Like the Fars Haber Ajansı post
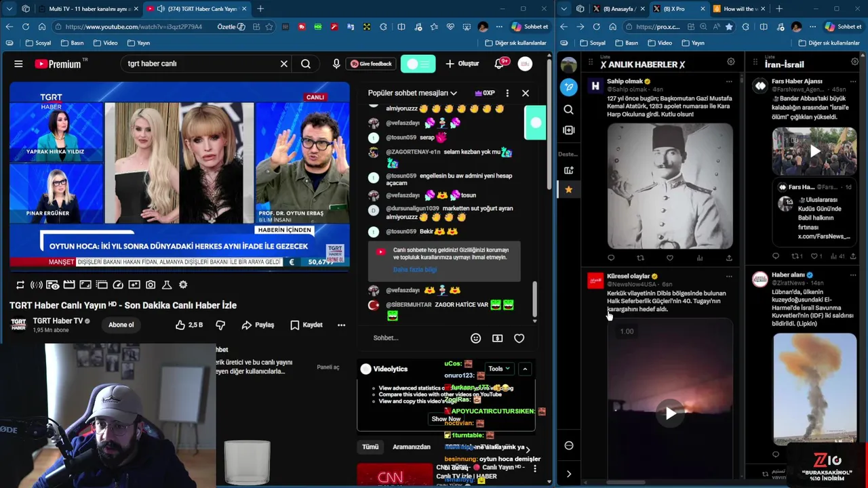868x488 pixels. [816, 256]
